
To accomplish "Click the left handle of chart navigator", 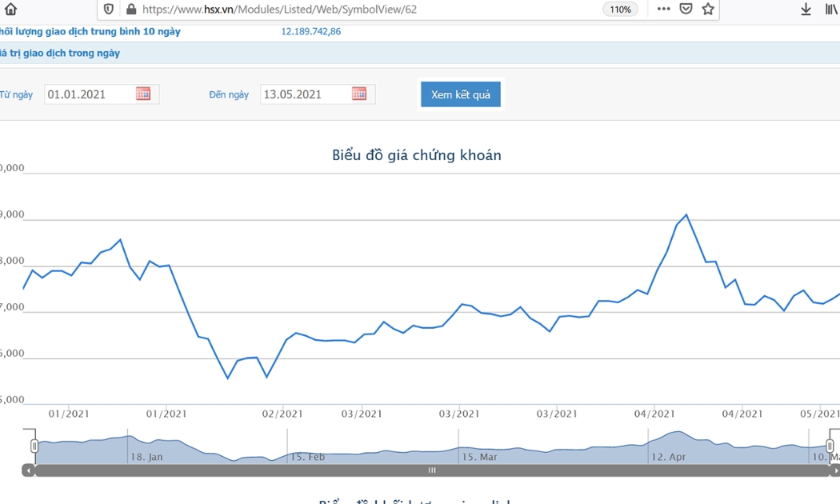I will [x=34, y=446].
